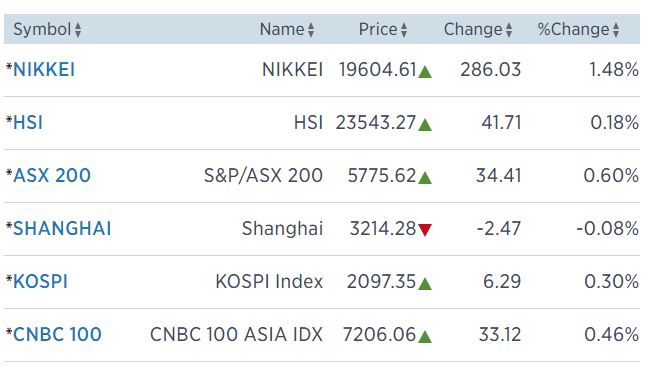653x374 pixels.
Task: Click the red down arrow for Shanghai
Action: pyautogui.click(x=425, y=230)
